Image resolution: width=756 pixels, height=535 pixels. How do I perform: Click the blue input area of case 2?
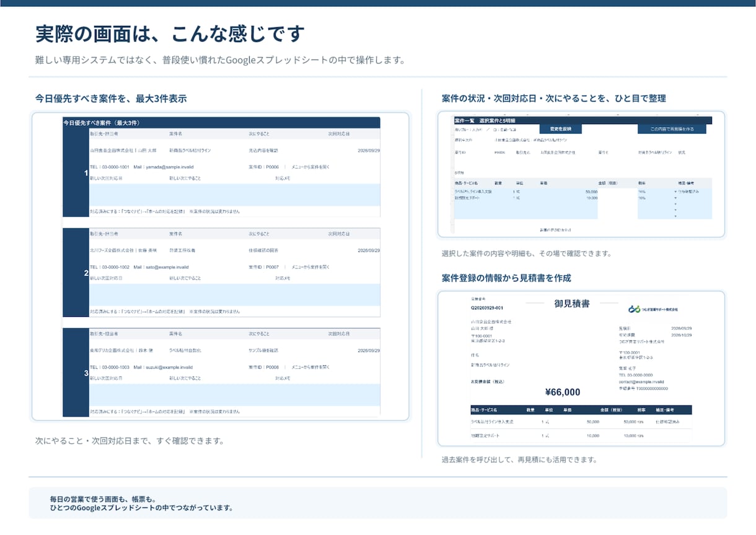pyautogui.click(x=235, y=294)
